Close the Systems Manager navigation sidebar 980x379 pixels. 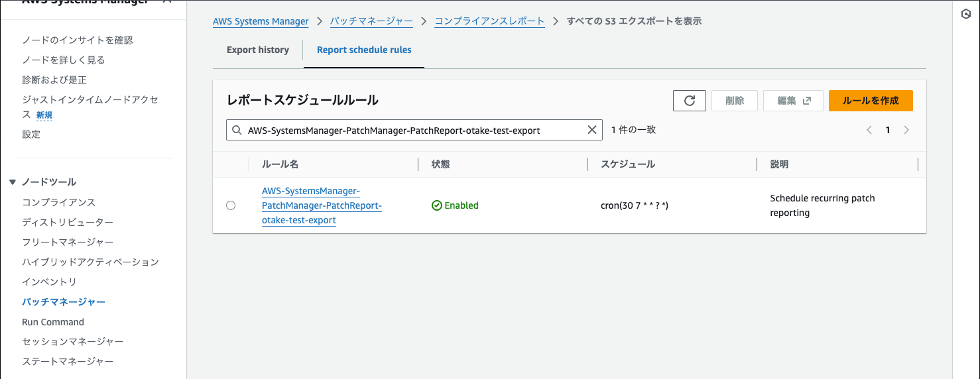click(167, 2)
